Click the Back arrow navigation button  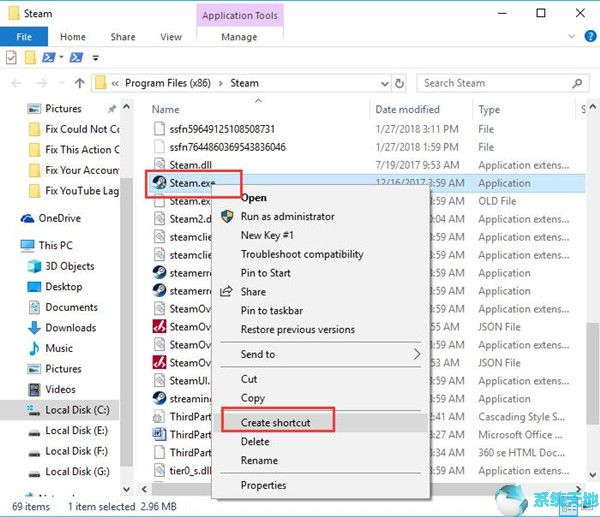pyautogui.click(x=16, y=83)
